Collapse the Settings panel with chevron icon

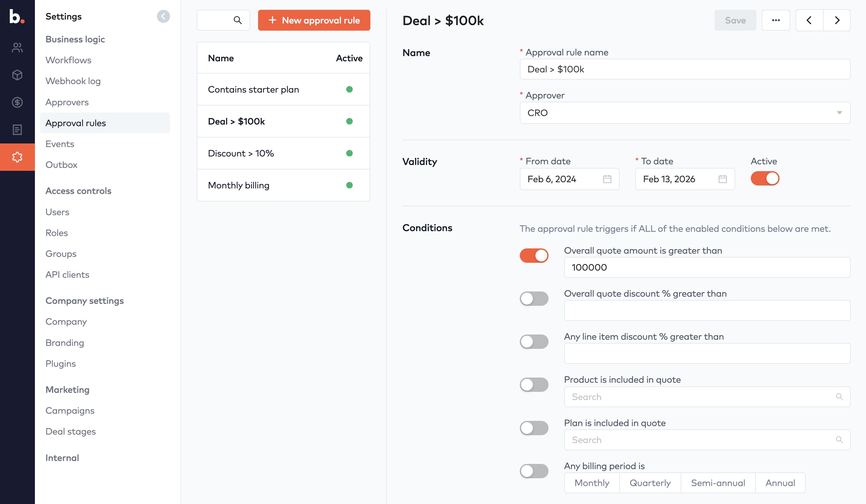tap(163, 16)
